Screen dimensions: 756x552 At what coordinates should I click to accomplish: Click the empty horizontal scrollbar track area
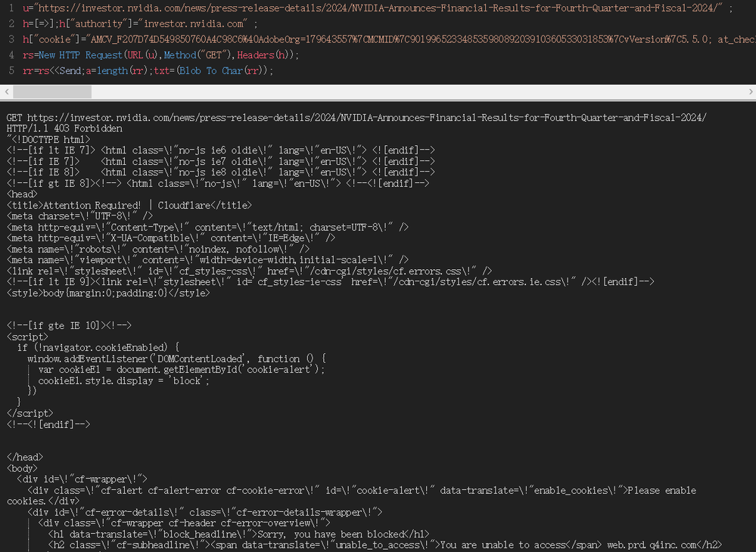pyautogui.click(x=418, y=91)
